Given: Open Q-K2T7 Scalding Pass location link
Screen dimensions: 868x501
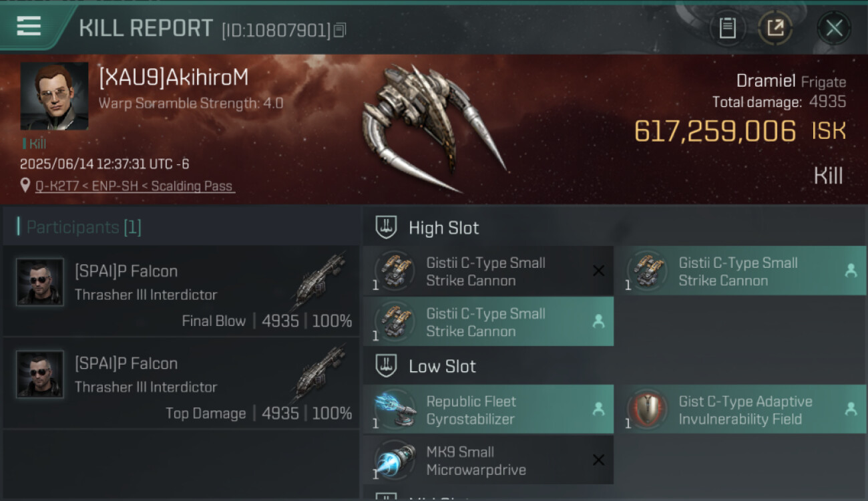Looking at the screenshot, I should [x=134, y=186].
